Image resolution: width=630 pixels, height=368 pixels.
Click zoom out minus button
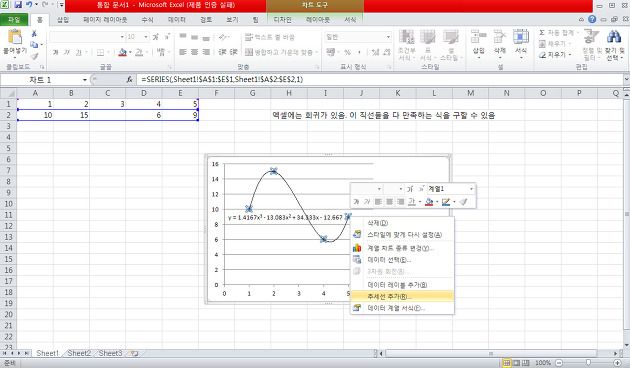tap(558, 363)
